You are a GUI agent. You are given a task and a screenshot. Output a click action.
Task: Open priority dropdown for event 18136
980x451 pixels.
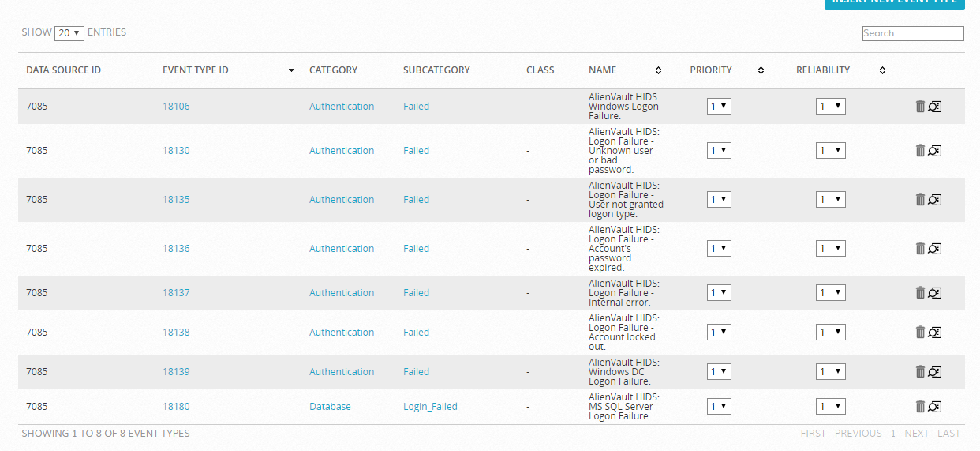(x=719, y=248)
